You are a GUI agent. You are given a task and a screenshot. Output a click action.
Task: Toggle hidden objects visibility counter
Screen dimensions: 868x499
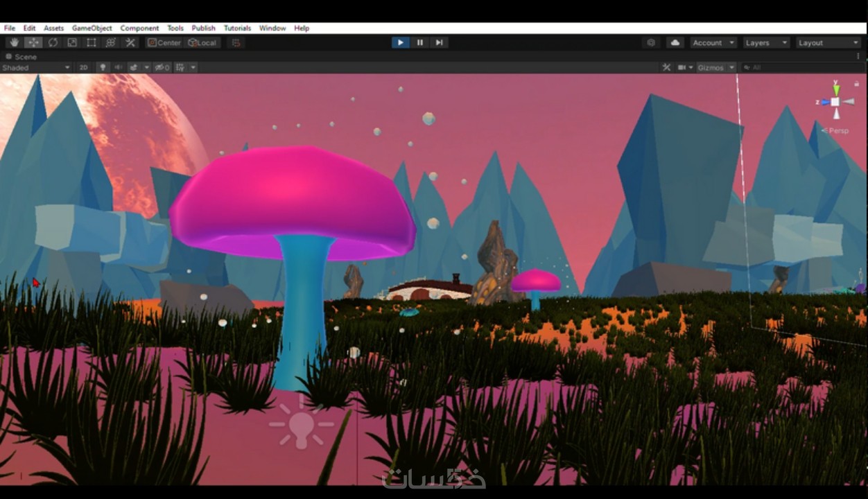162,67
